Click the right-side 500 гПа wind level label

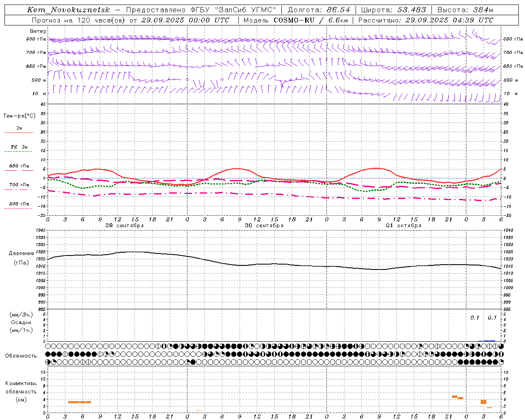[513, 39]
